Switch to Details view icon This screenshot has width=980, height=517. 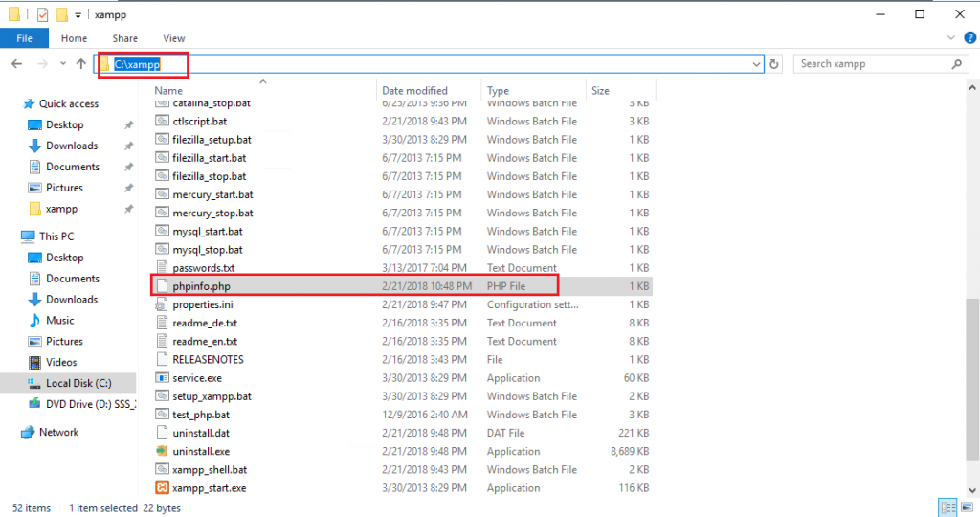point(948,507)
